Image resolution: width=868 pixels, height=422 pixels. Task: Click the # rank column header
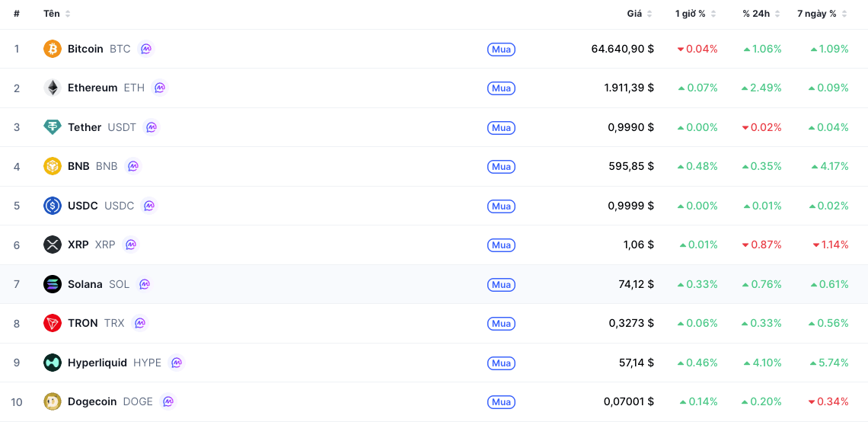pyautogui.click(x=17, y=14)
